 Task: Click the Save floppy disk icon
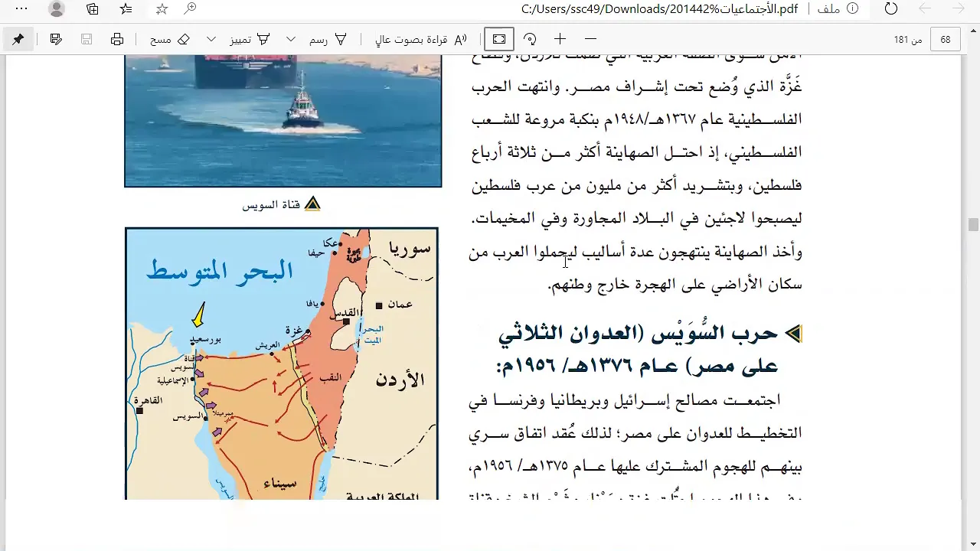coord(87,39)
